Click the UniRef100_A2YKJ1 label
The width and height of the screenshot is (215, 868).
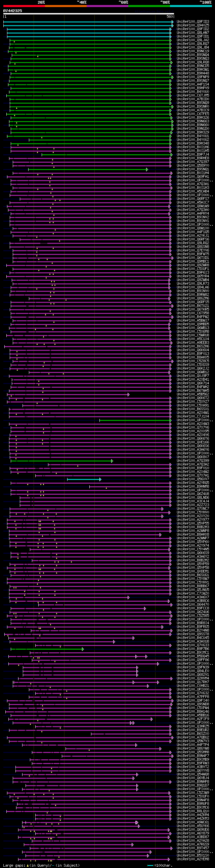[x=193, y=236]
